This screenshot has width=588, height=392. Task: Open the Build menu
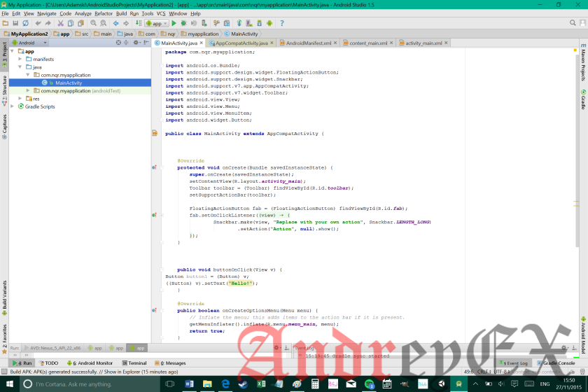pos(122,13)
